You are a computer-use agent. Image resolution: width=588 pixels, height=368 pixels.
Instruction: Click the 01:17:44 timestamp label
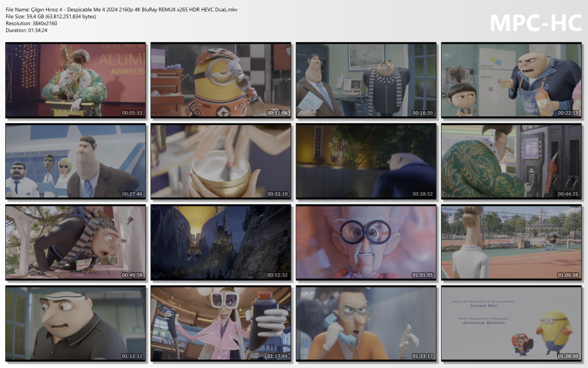tap(277, 356)
